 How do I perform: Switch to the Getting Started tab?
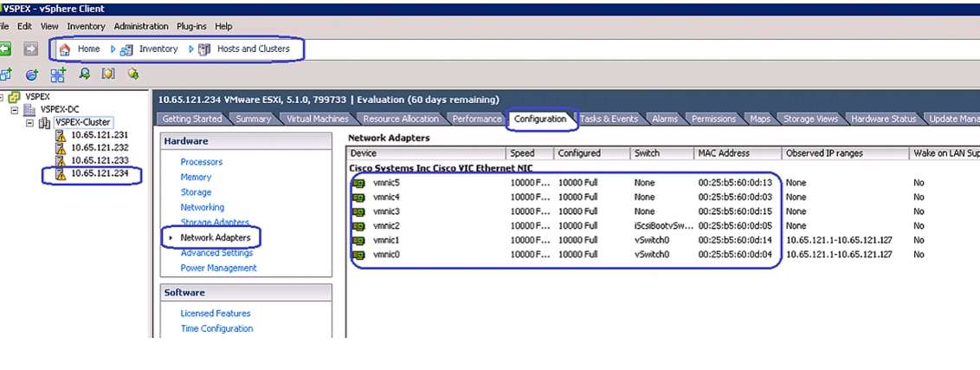pyautogui.click(x=192, y=119)
